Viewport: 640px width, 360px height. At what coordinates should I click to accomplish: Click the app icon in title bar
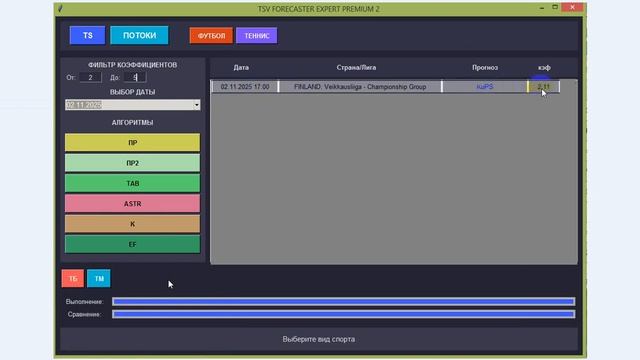click(61, 9)
